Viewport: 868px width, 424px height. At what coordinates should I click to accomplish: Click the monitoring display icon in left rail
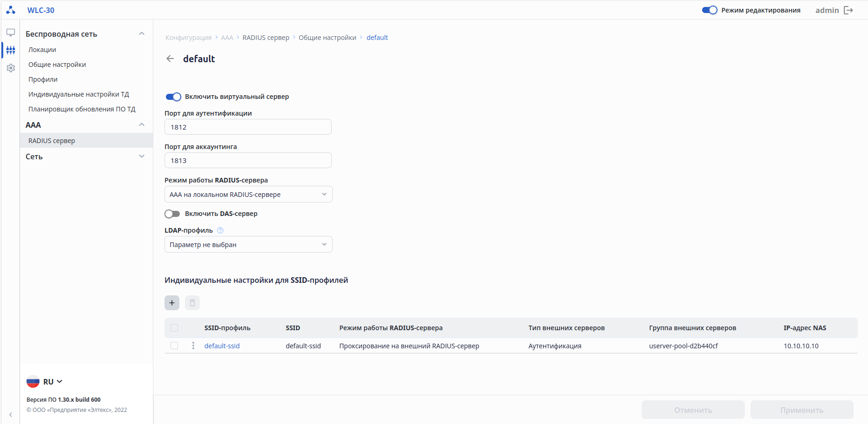[11, 33]
